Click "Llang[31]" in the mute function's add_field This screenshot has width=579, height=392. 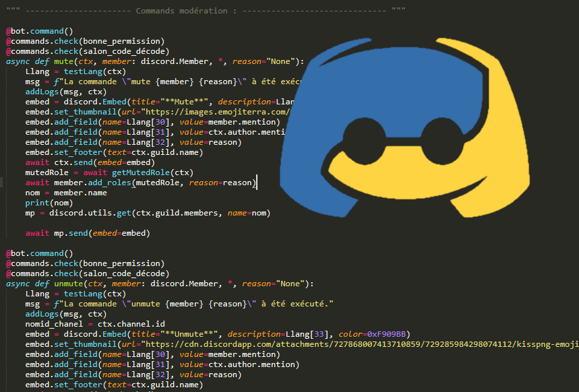tap(148, 132)
